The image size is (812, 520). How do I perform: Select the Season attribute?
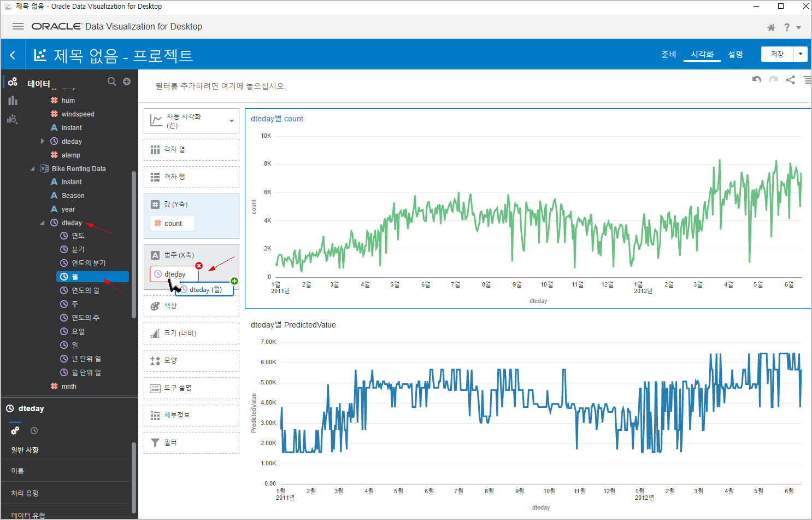(73, 196)
